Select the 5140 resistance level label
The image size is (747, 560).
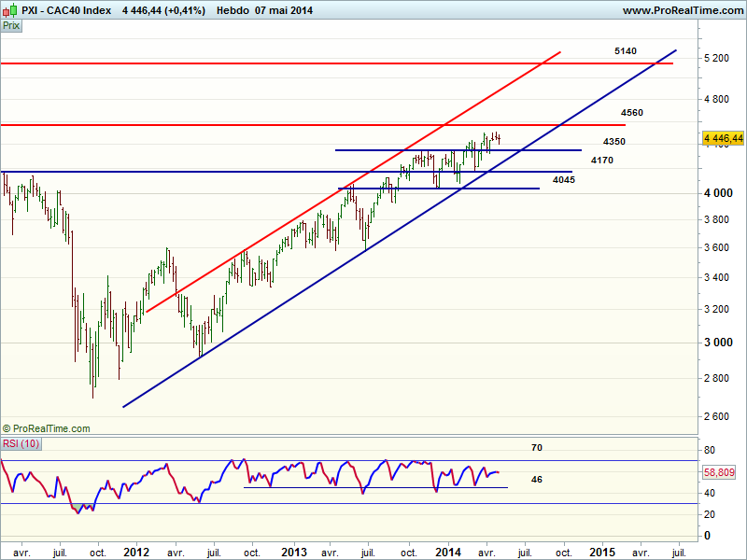(x=626, y=50)
